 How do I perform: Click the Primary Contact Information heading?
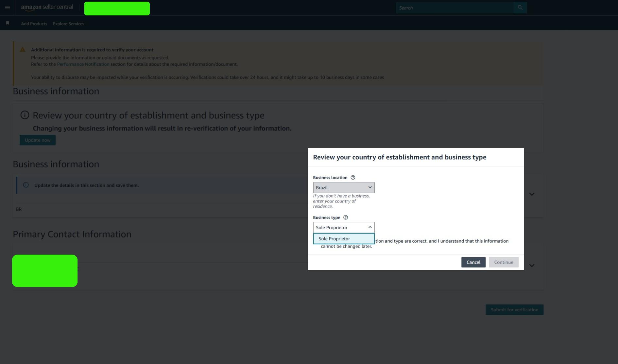72,234
